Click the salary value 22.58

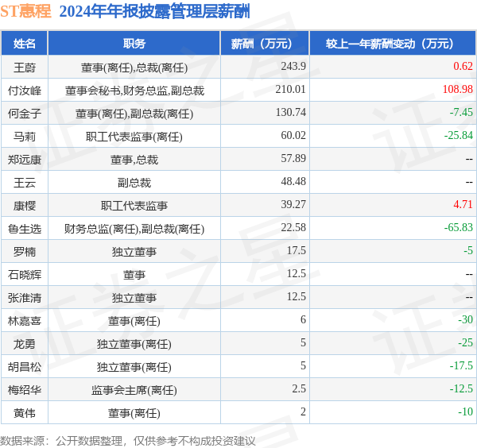pyautogui.click(x=293, y=227)
